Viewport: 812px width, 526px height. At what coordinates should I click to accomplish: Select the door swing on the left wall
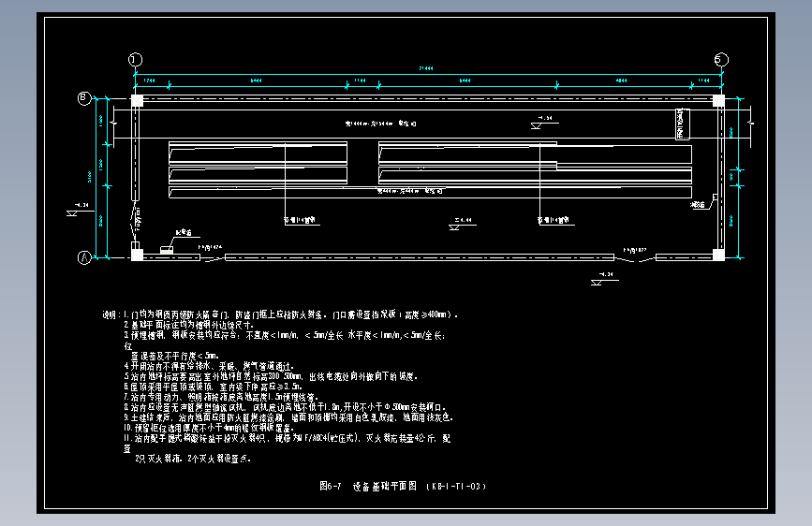click(134, 221)
